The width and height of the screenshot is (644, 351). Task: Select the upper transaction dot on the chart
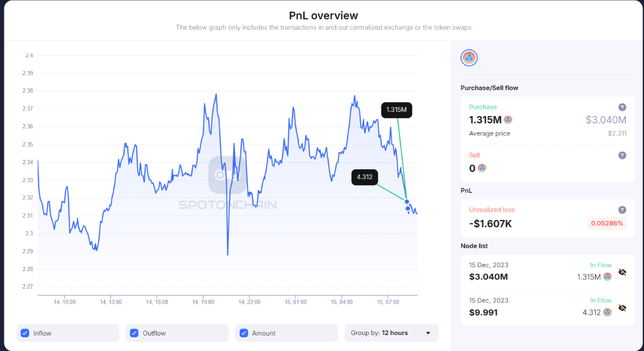pos(407,202)
